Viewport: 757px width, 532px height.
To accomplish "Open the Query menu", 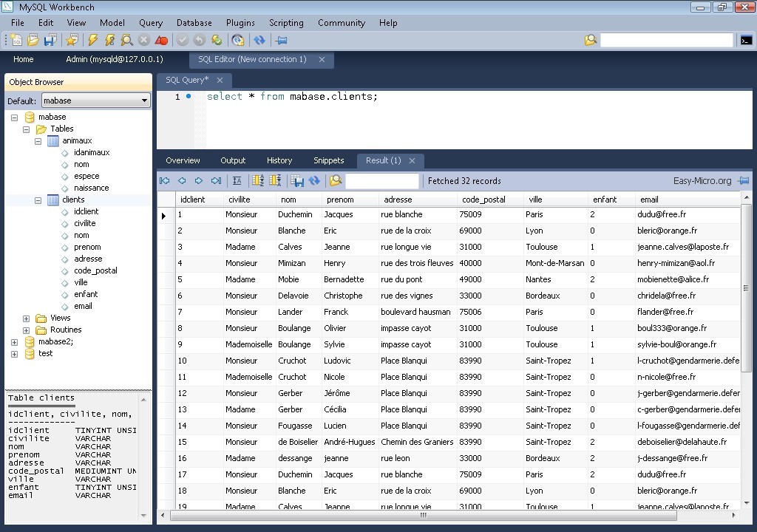I will point(151,23).
